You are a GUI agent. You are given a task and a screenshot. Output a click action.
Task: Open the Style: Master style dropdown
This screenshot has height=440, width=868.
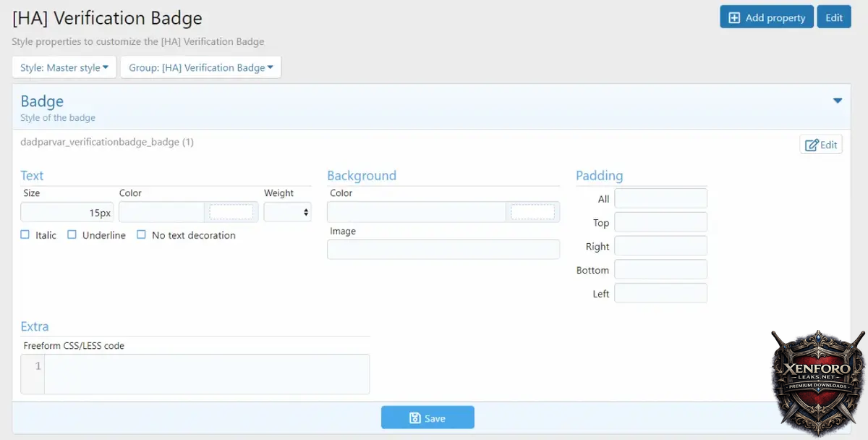(64, 67)
